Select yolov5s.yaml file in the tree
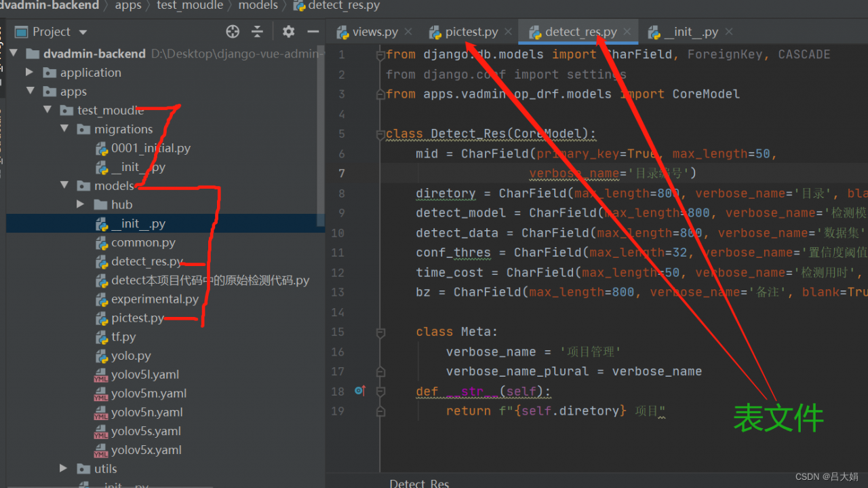 coord(146,431)
